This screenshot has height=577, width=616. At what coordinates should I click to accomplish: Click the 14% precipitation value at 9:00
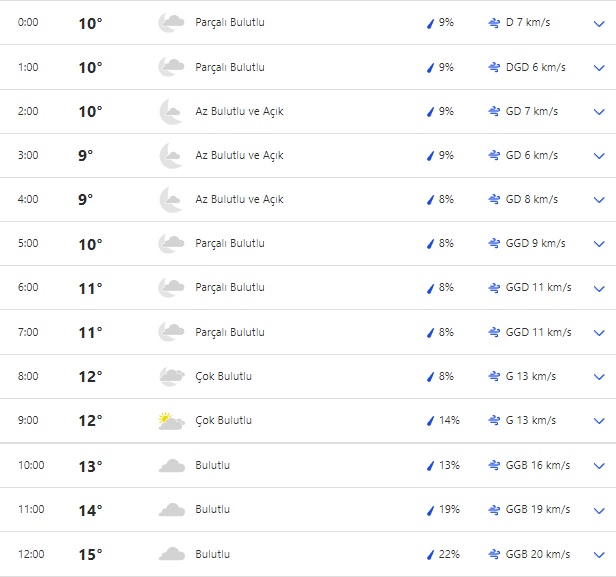[448, 421]
